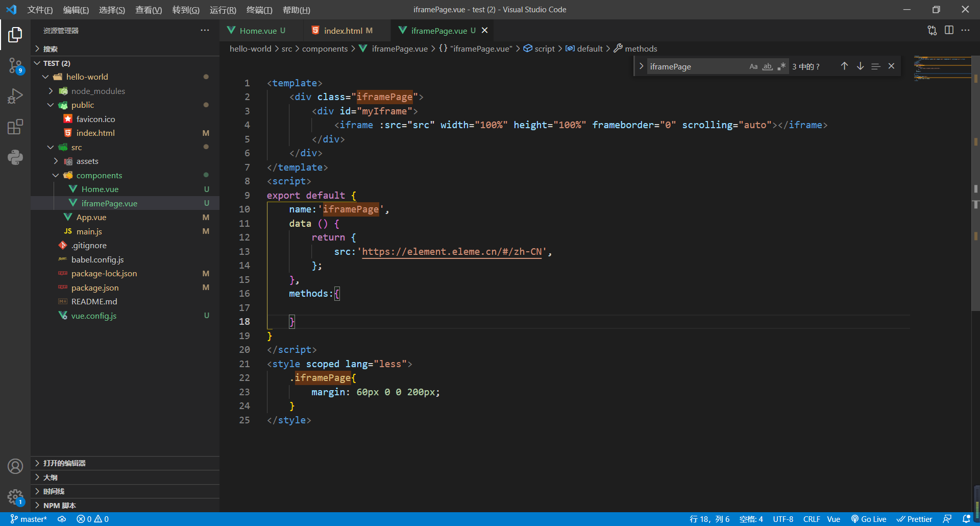Screen dimensions: 980x526
Task: Toggle Match Whole Word in find widget
Action: [x=768, y=66]
